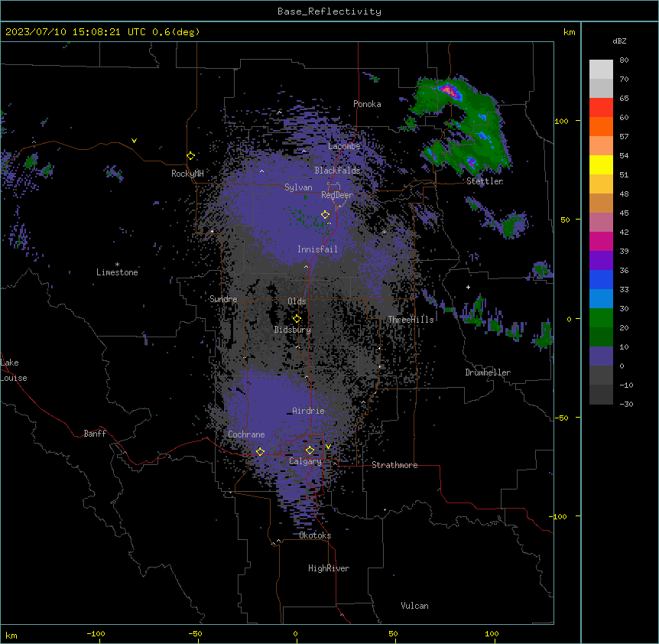Click the Strathmore city label
The width and height of the screenshot is (659, 644).
click(x=394, y=465)
